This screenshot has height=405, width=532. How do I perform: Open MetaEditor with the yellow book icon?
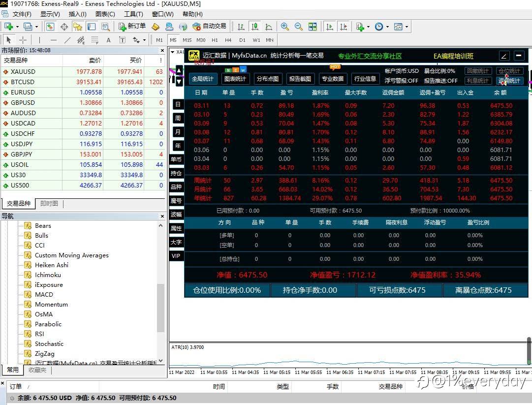[156, 27]
